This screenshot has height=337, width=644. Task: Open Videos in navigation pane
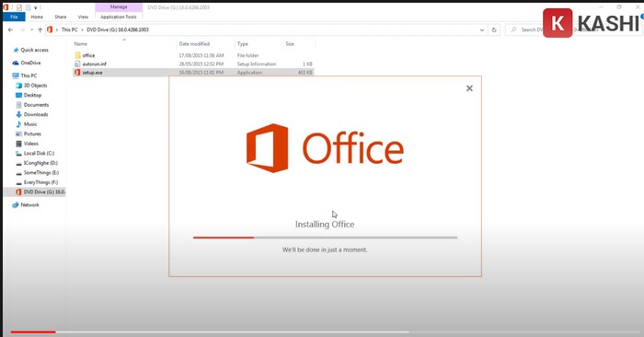[x=31, y=144]
